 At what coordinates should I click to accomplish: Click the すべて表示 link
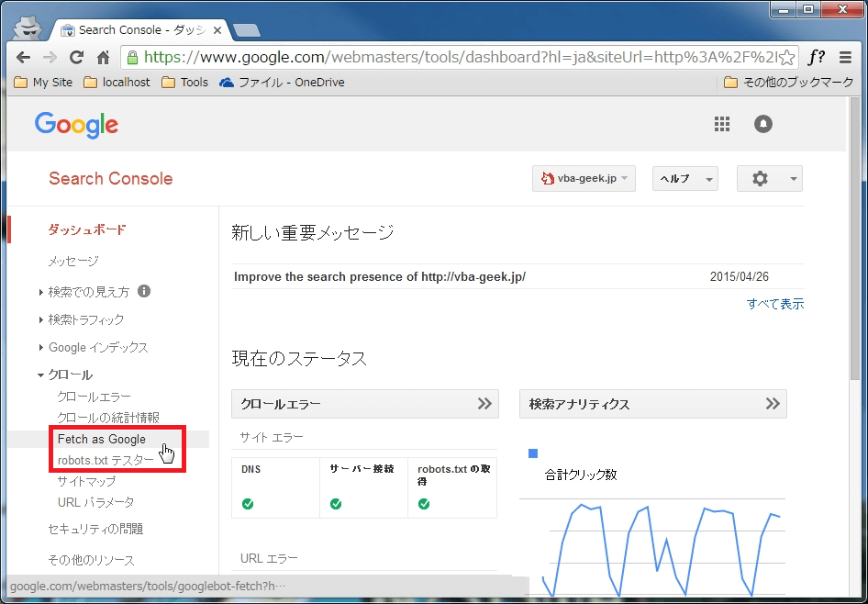(775, 303)
